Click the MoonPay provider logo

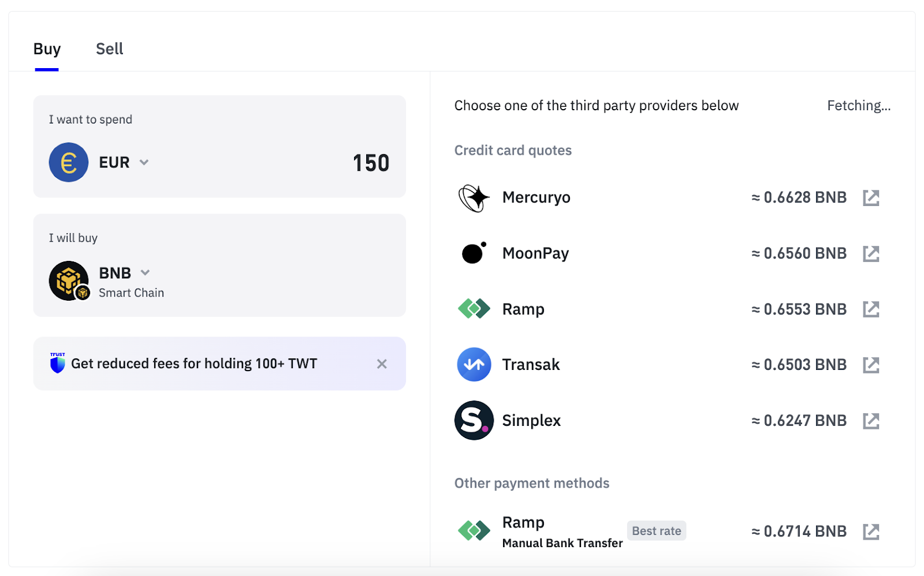474,253
